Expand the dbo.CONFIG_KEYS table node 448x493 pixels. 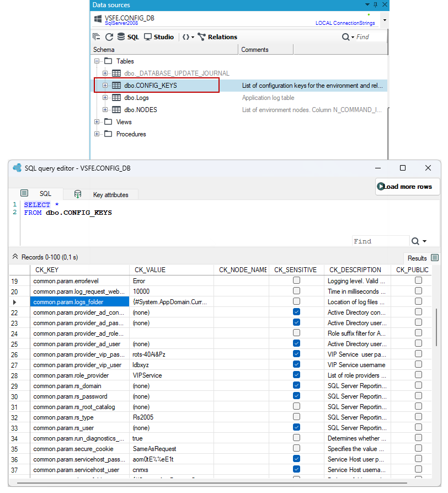[x=105, y=86]
